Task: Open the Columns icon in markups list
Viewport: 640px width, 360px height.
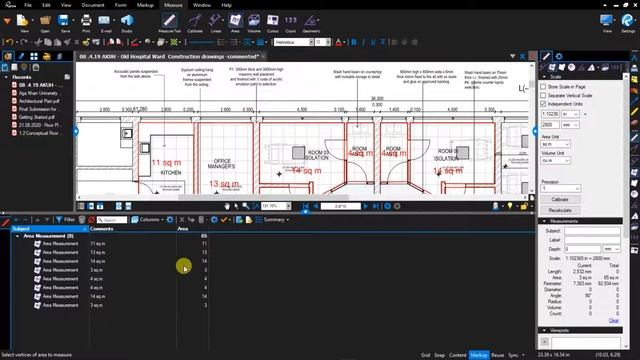Action: [146, 220]
